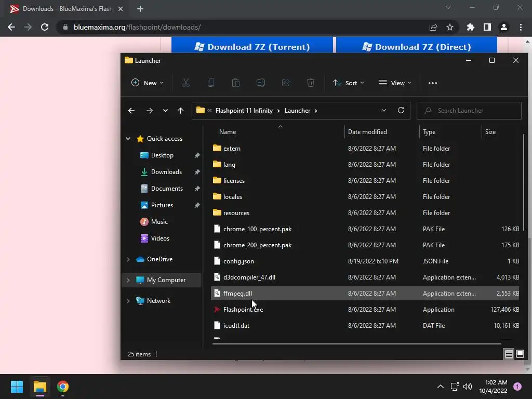Open the New item dropdown
The image size is (532, 399).
[x=147, y=83]
